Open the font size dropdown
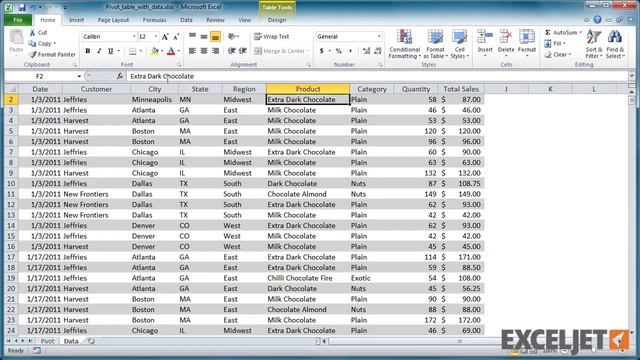 [156, 37]
